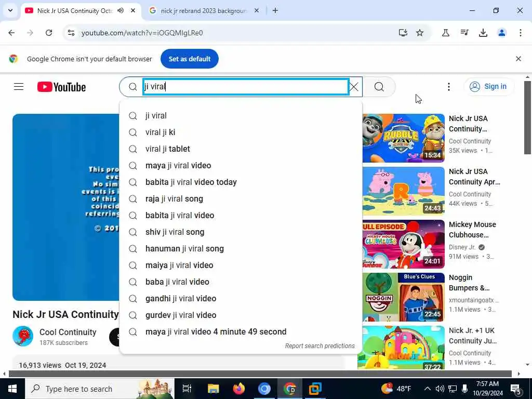
Task: Choose 'shiv ji viral song' suggestion
Action: (x=241, y=232)
